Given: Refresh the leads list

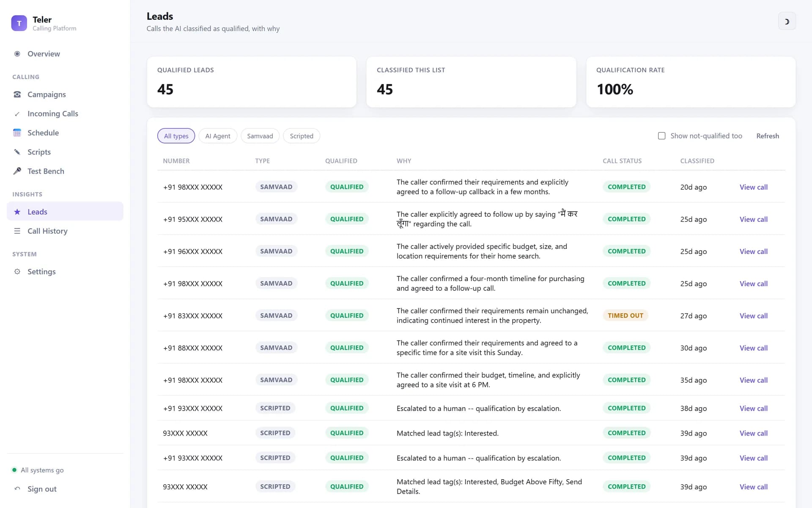Looking at the screenshot, I should click(768, 136).
